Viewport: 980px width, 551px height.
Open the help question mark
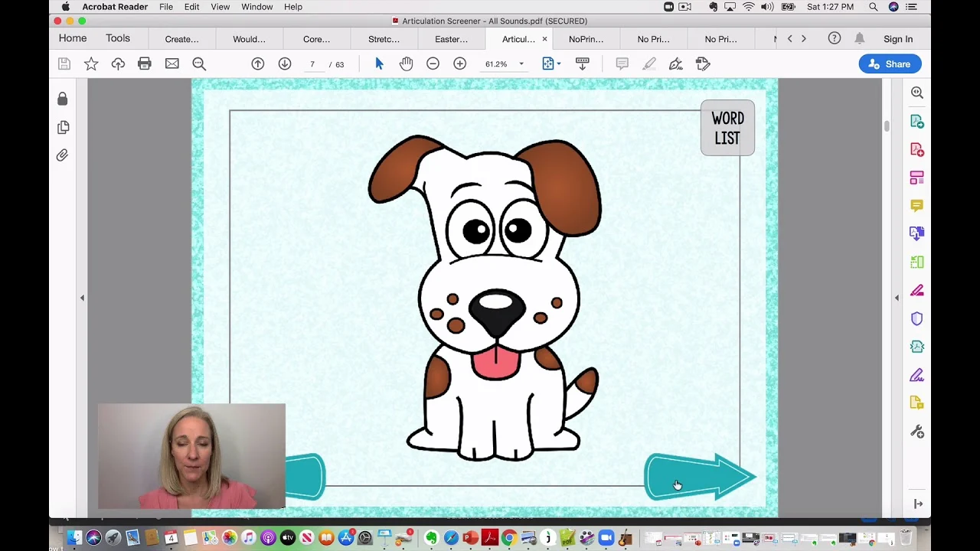tap(835, 38)
